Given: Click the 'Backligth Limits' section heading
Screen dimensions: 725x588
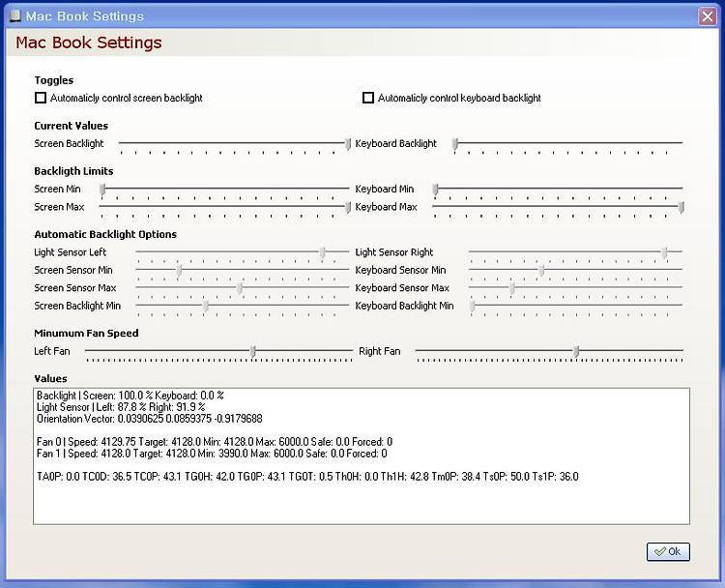Looking at the screenshot, I should click(x=73, y=171).
